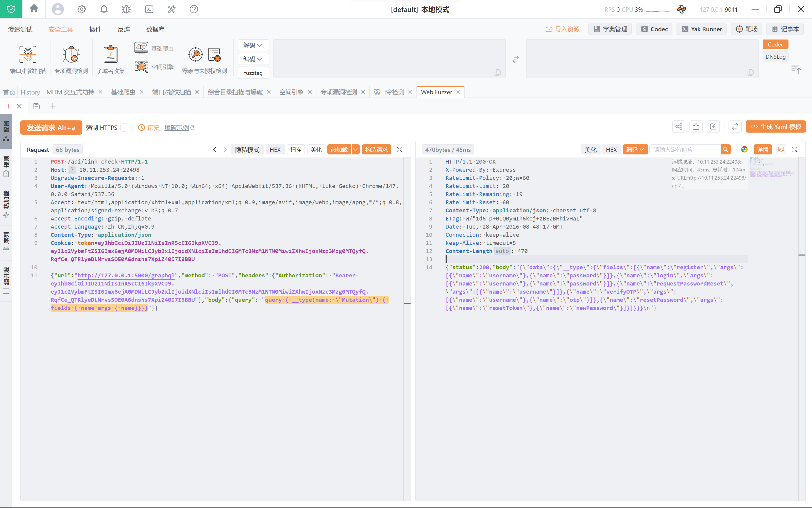Expand response panel to fullscreen
The image size is (812, 508).
(794, 150)
